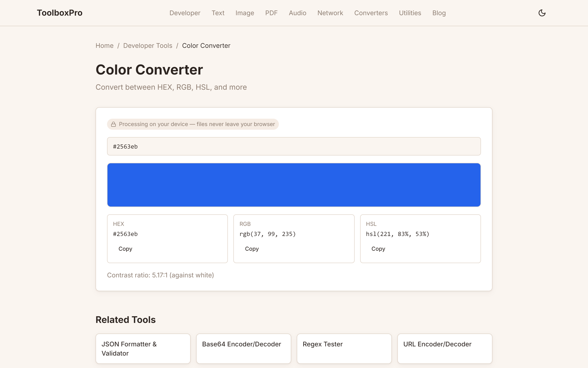Open the Network nav menu
Viewport: 588px width, 368px height.
click(x=330, y=13)
